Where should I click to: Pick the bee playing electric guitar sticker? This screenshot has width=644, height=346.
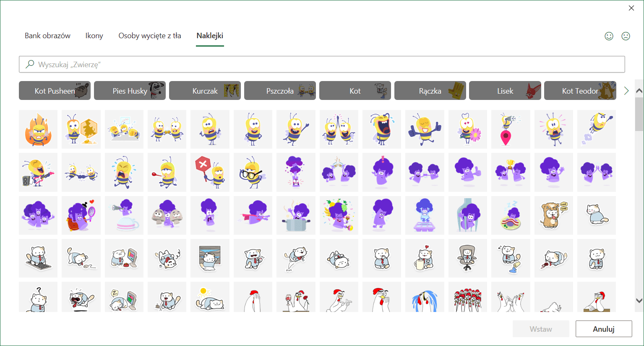(38, 172)
